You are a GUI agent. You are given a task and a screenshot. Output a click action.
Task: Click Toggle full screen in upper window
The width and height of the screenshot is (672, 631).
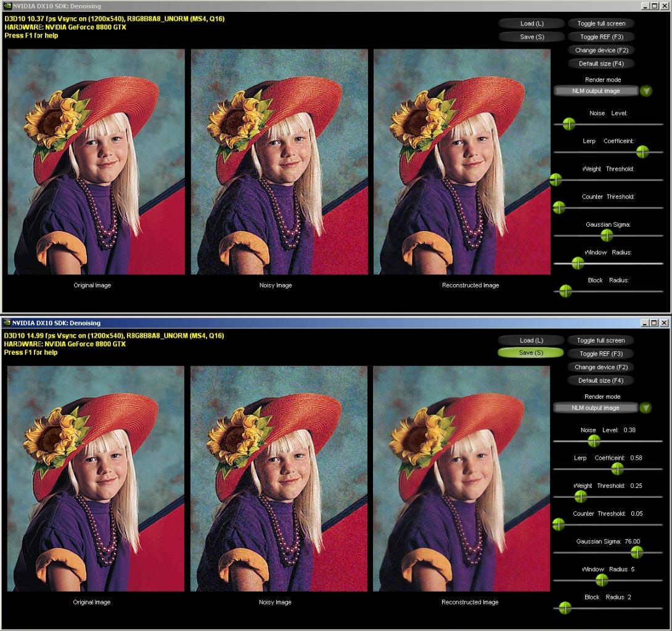tap(601, 23)
